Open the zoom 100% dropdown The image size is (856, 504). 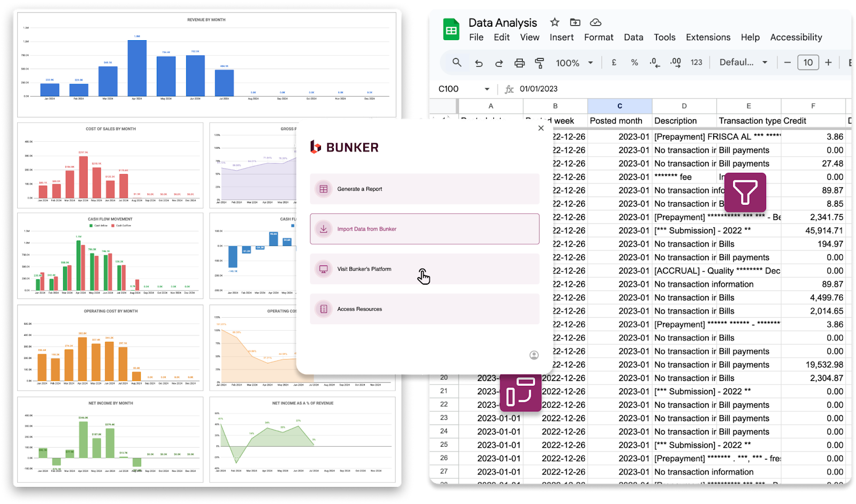(x=575, y=63)
